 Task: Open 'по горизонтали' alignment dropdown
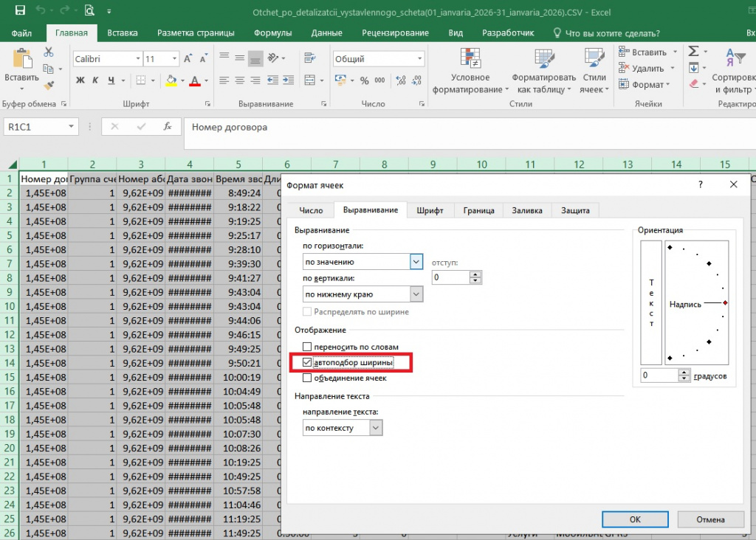click(416, 261)
